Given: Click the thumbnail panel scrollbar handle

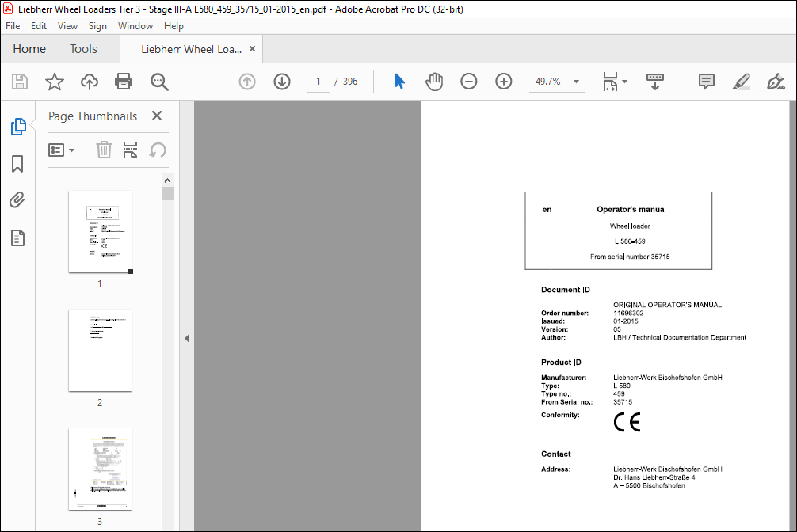Looking at the screenshot, I should click(x=168, y=194).
